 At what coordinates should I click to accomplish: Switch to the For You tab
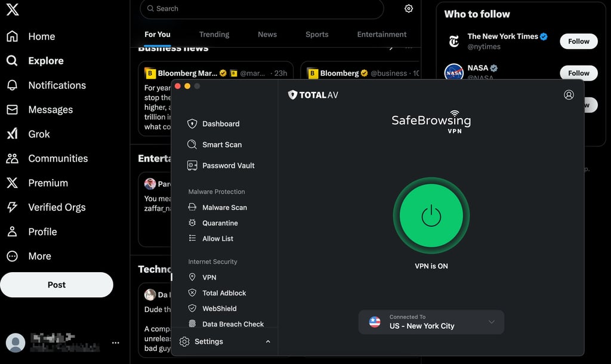click(158, 34)
